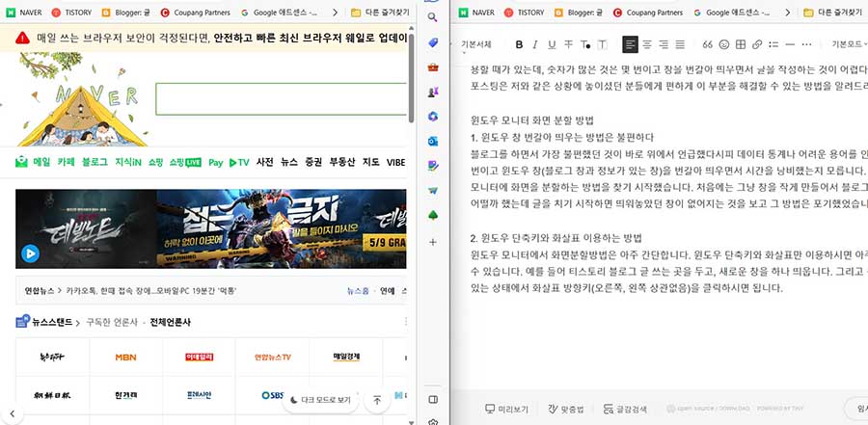
Task: Insert a horizontal divider line
Action: [x=790, y=45]
